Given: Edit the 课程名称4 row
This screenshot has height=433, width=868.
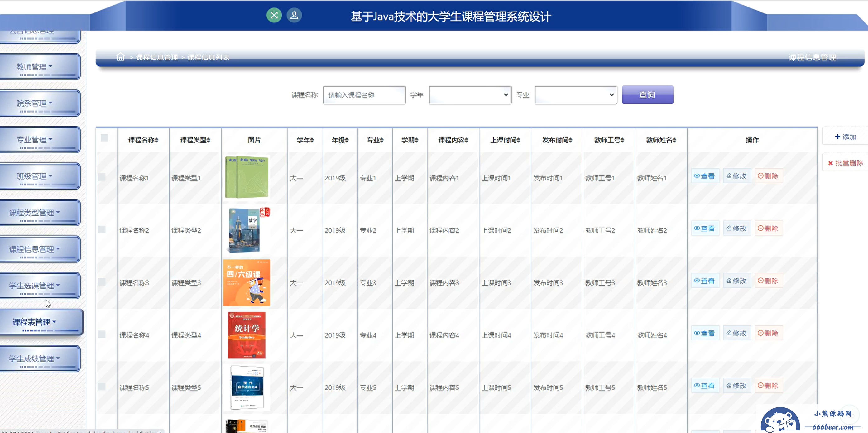Looking at the screenshot, I should click(737, 333).
